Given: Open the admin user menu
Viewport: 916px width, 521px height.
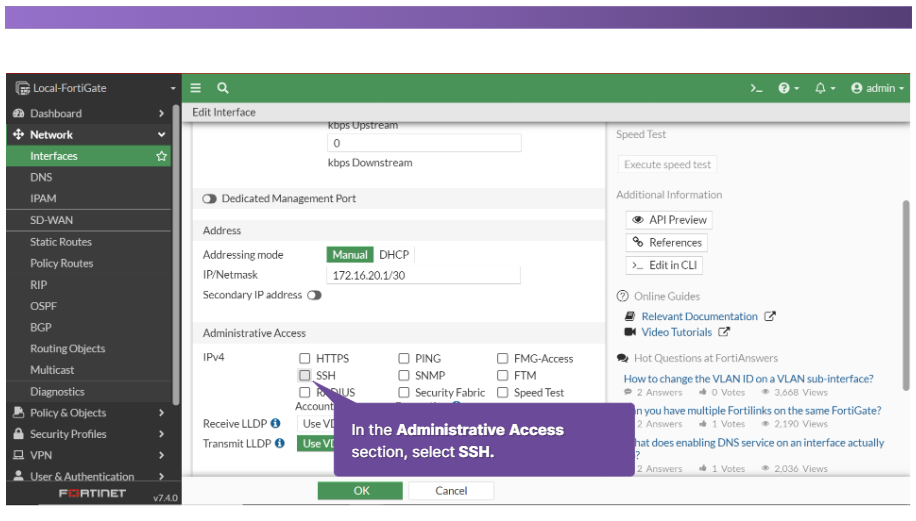Looking at the screenshot, I should coord(877,88).
